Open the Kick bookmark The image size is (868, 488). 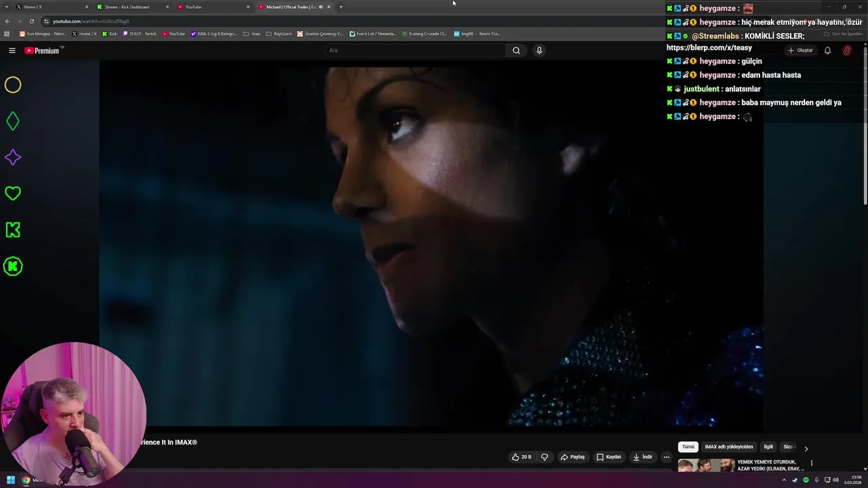[109, 33]
